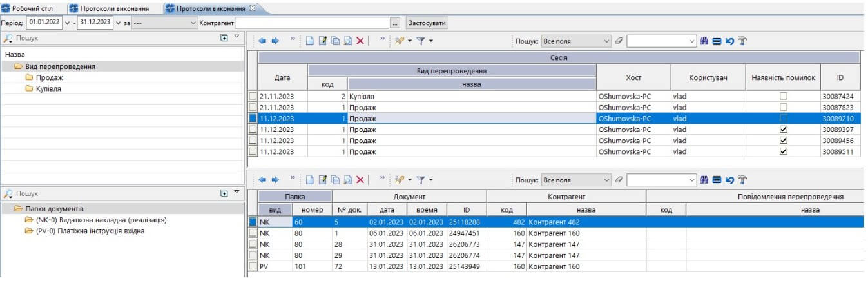Delete red X in documents table toolbar
Viewport: 868px width, 292px height.
pos(360,180)
